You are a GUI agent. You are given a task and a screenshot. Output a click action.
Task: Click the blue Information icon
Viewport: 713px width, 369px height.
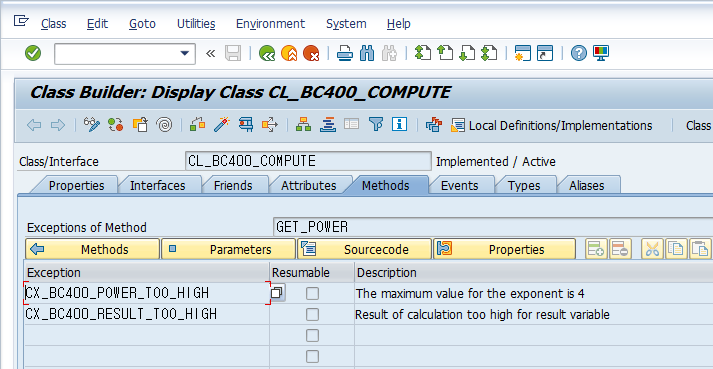[x=399, y=125]
